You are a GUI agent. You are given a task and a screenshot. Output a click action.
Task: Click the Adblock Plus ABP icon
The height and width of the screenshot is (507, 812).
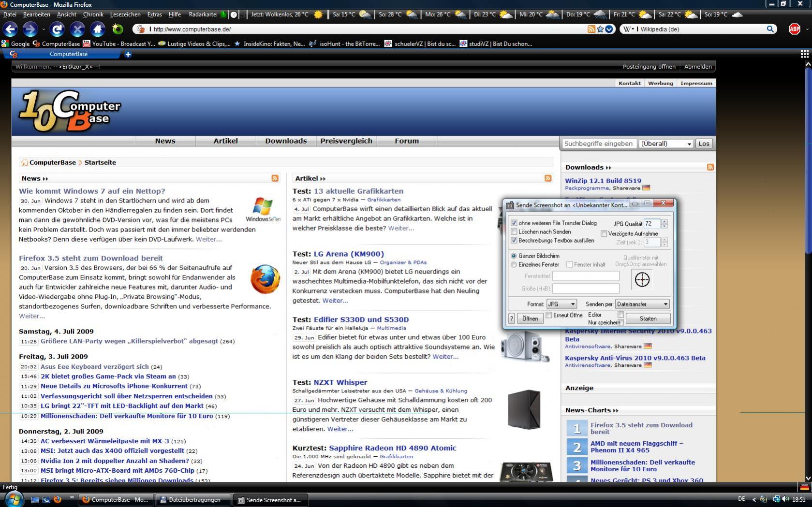(794, 29)
